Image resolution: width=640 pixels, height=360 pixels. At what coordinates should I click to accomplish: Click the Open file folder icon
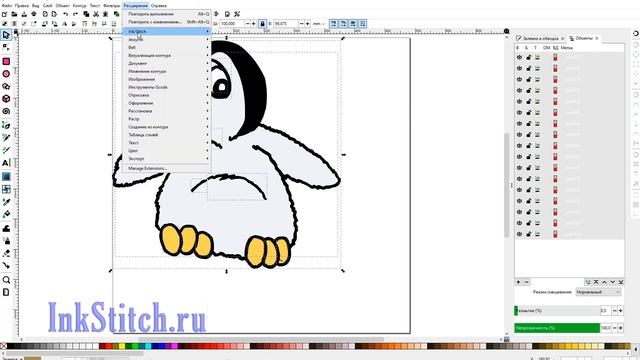click(x=14, y=14)
